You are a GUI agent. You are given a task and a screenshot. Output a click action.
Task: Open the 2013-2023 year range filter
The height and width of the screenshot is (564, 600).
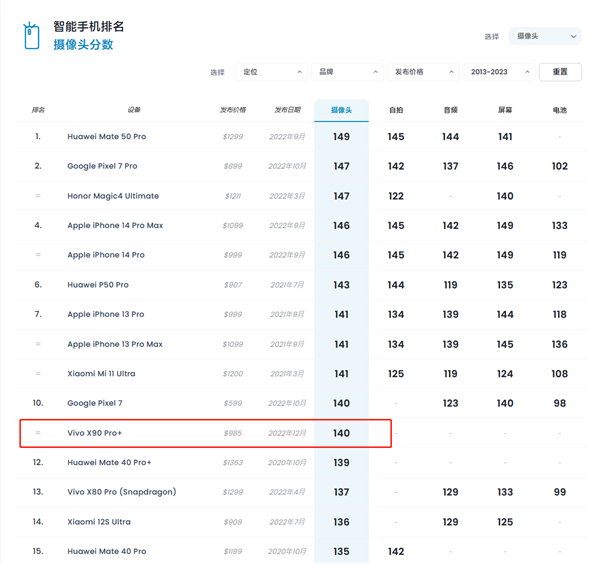pyautogui.click(x=498, y=72)
